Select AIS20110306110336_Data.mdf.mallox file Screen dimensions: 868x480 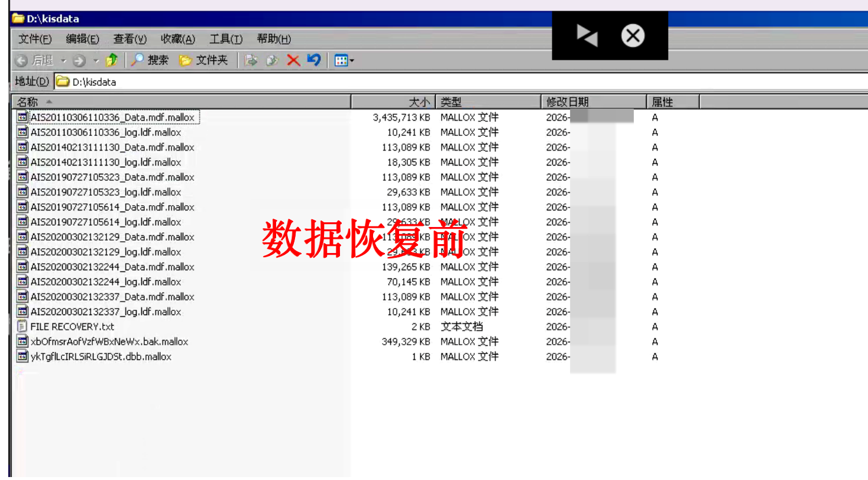click(x=112, y=117)
